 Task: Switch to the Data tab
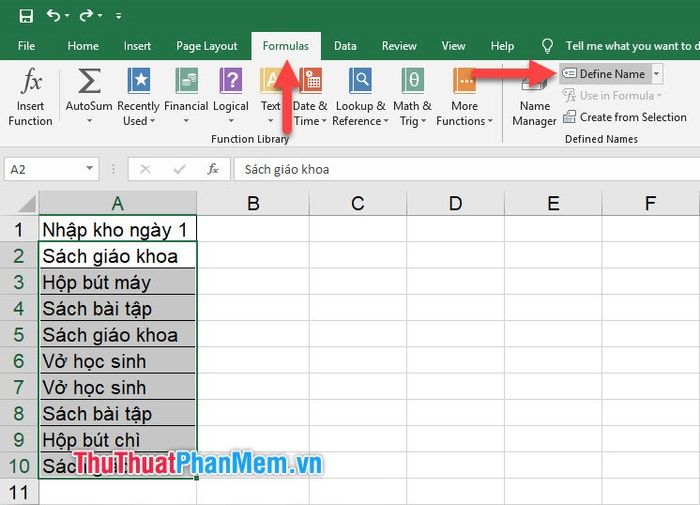345,46
